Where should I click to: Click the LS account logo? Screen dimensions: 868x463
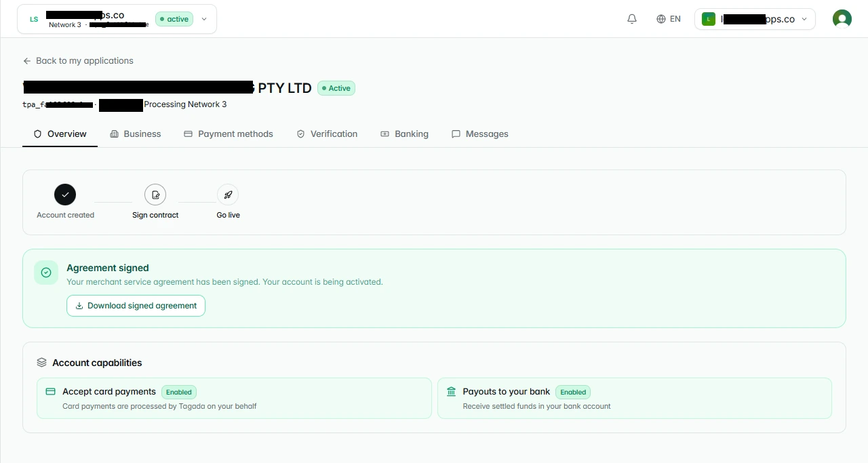tap(34, 19)
